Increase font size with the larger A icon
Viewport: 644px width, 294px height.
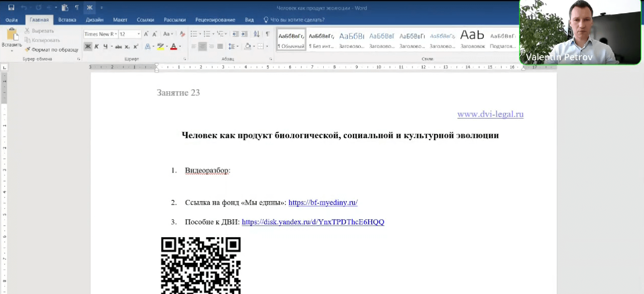pyautogui.click(x=146, y=34)
